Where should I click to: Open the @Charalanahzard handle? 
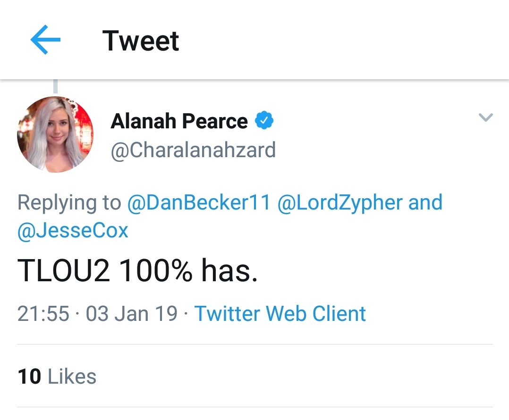(193, 150)
